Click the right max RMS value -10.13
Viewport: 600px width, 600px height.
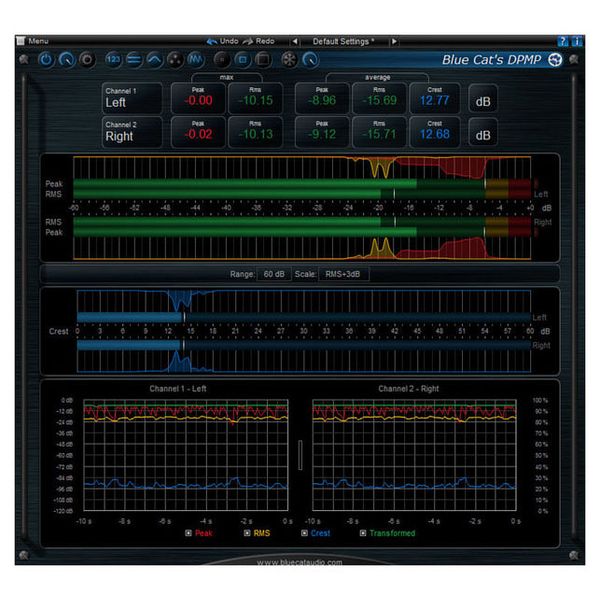[x=255, y=132]
